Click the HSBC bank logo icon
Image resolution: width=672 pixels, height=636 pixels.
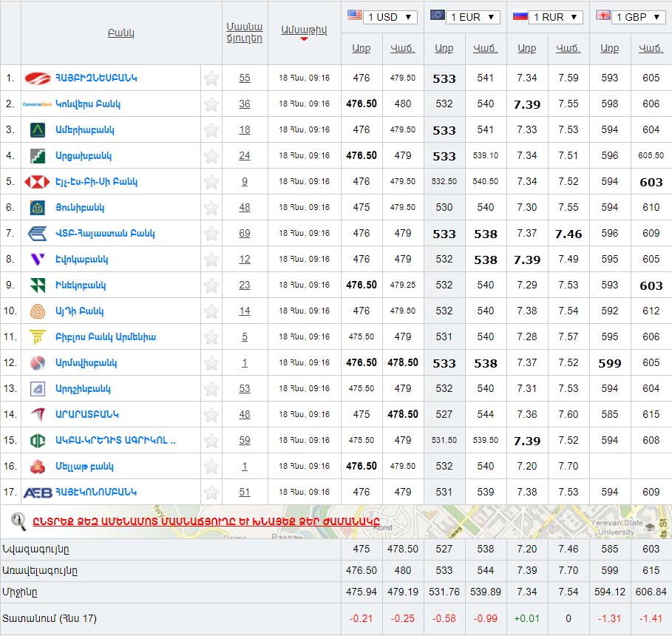37,182
